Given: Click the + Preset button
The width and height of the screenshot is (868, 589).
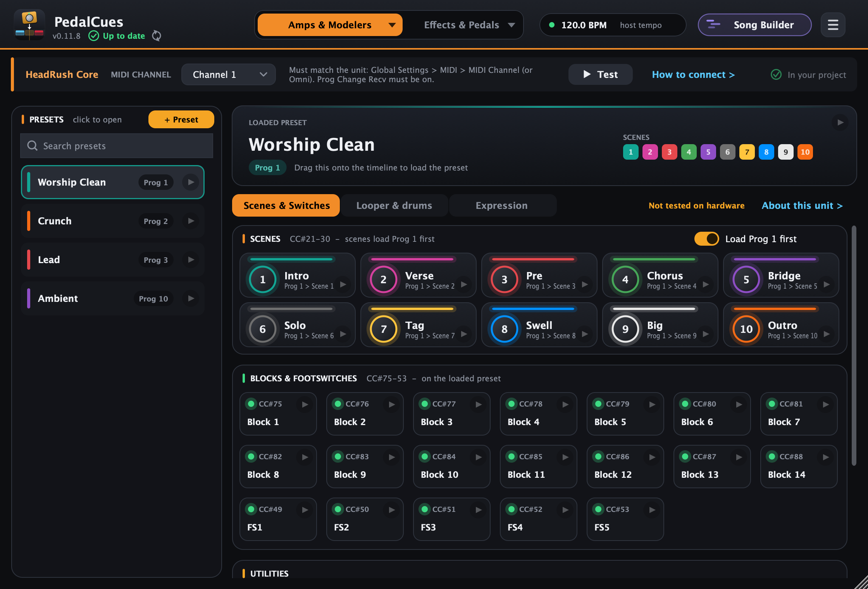Looking at the screenshot, I should pos(181,119).
